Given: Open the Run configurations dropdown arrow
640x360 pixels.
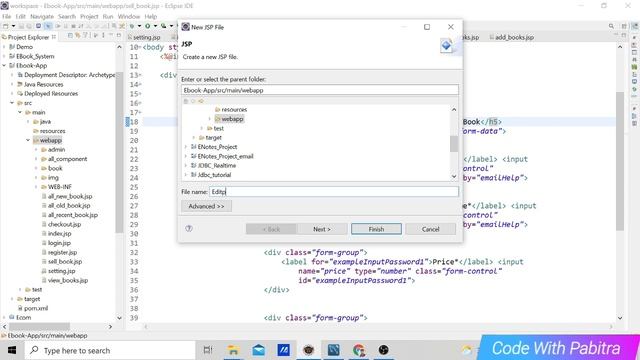Looking at the screenshot, I should (x=155, y=26).
